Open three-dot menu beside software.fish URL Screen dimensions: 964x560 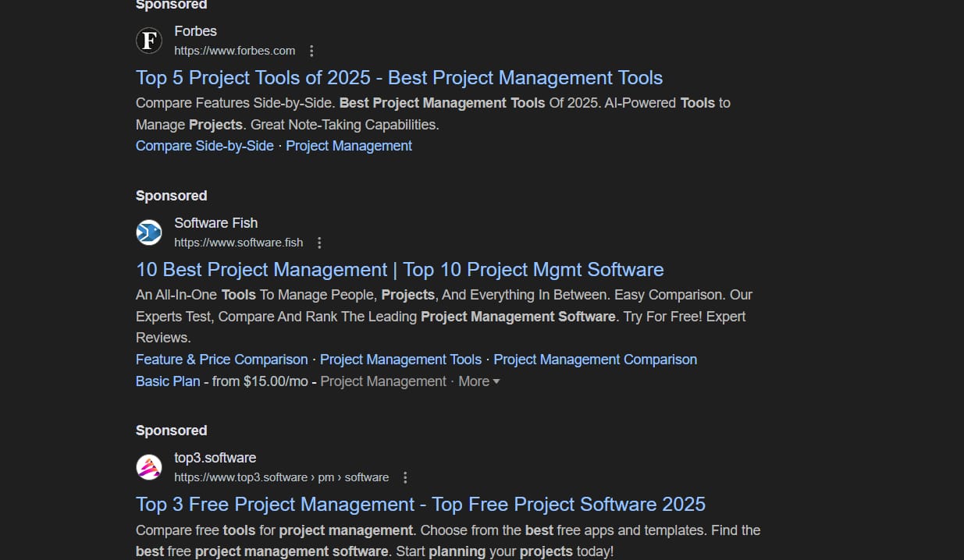(319, 243)
